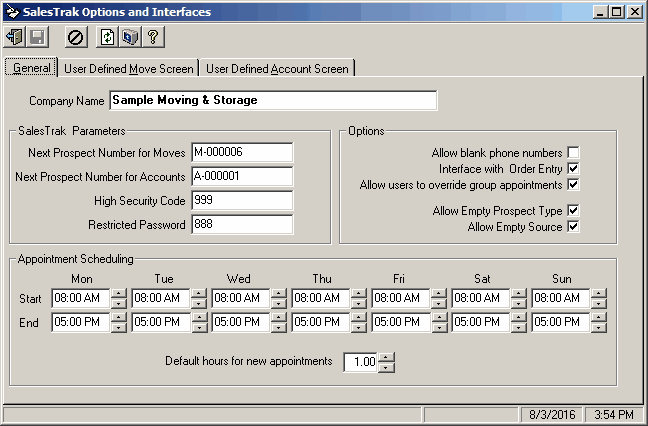The image size is (648, 426).
Task: Decrease Friday start time with down arrow
Action: tap(439, 304)
